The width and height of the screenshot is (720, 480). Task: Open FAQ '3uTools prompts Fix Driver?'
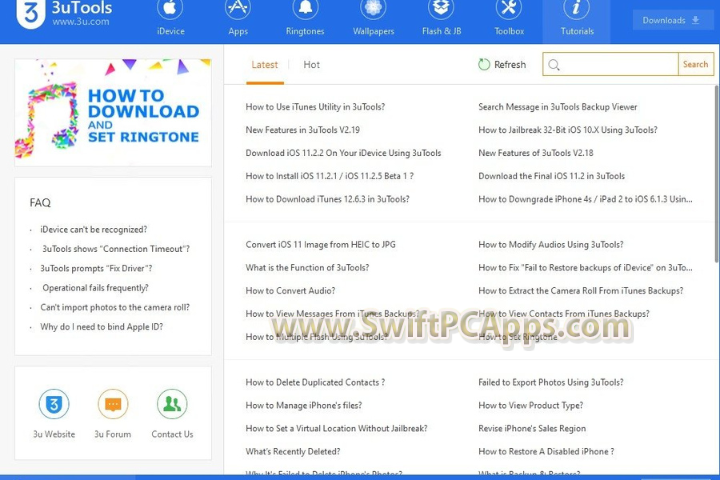(96, 268)
